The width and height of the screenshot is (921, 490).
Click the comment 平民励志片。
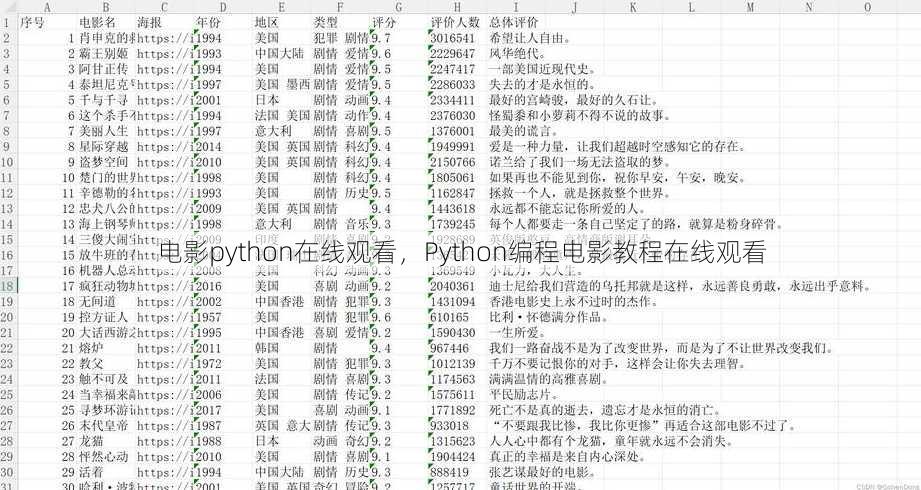pos(525,395)
